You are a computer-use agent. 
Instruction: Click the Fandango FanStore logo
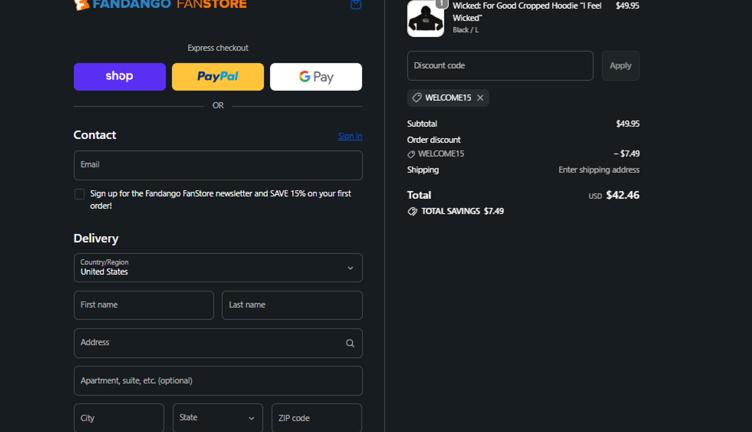[x=160, y=5]
